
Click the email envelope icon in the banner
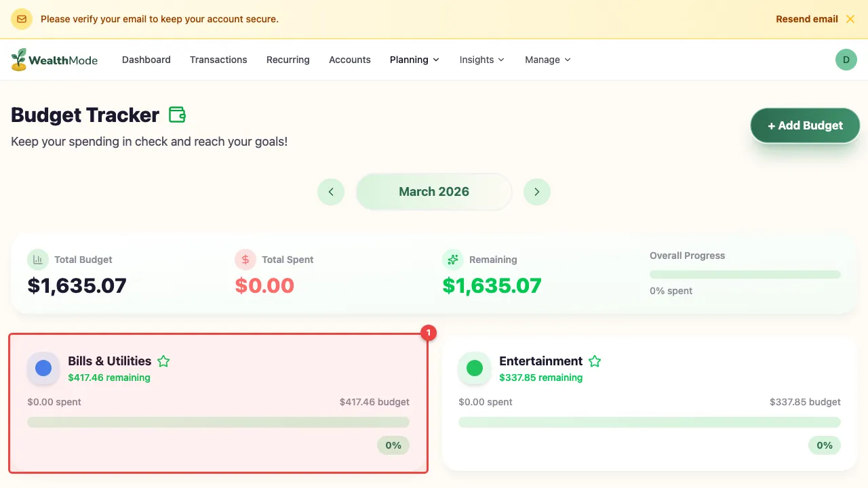[x=22, y=18]
